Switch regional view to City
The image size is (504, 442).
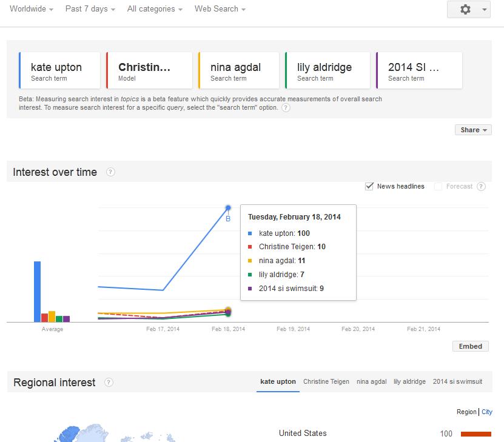pos(487,412)
